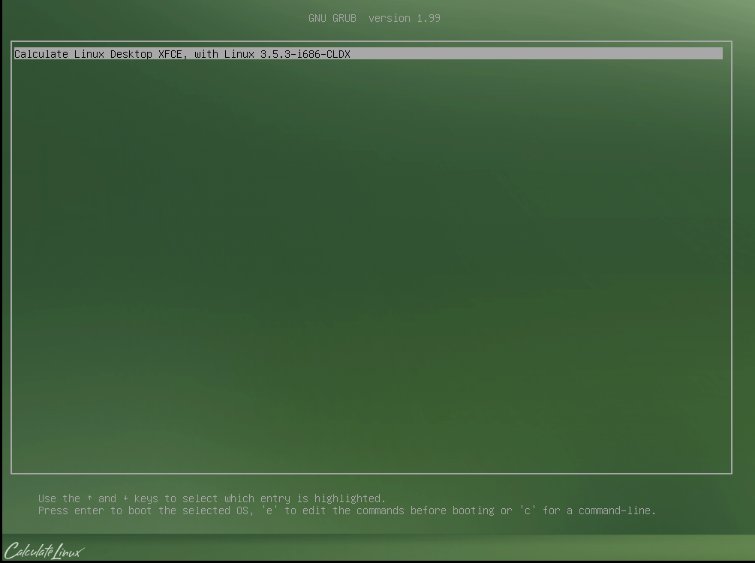Screen dimensions: 755x563
Task: Click the word 'highlighted' in instructions
Action: point(350,498)
